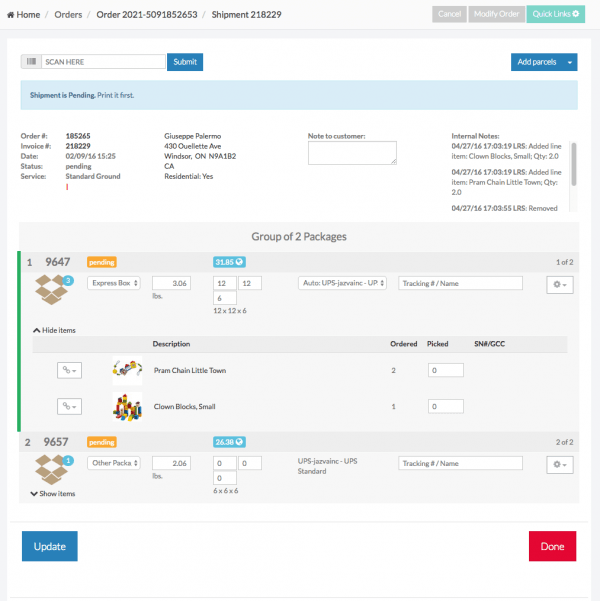Viewport: 600px width, 601px height.
Task: Click the pending badge on package 9647
Action: coord(102,262)
